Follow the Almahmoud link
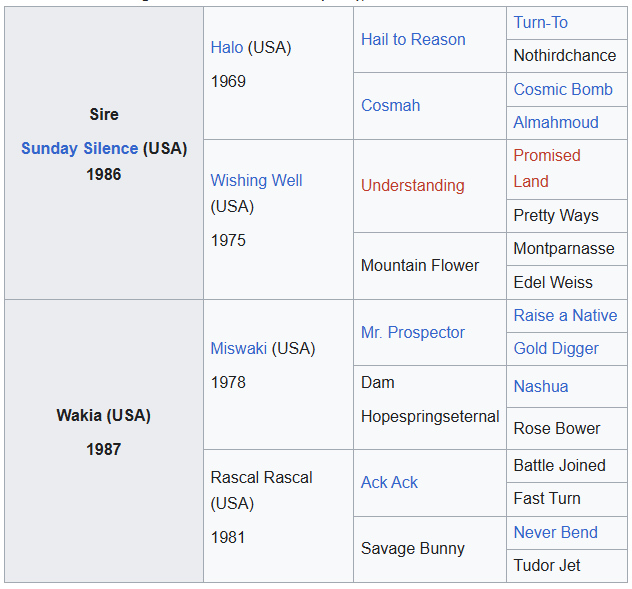 click(556, 123)
